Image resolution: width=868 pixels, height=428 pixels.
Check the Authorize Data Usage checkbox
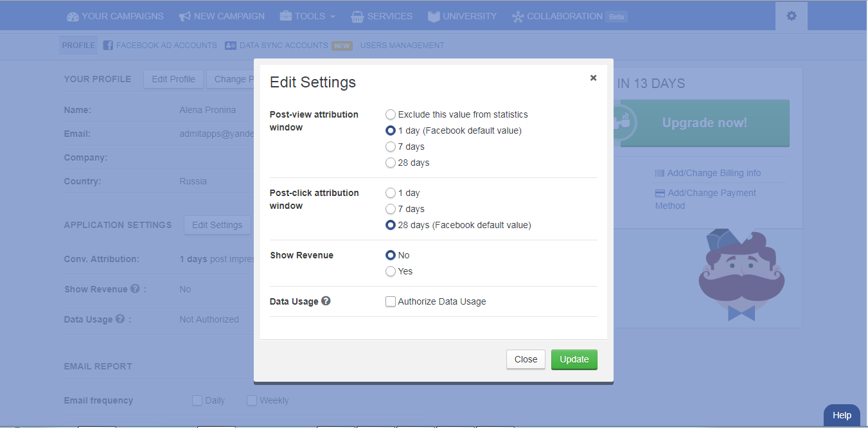click(x=391, y=301)
